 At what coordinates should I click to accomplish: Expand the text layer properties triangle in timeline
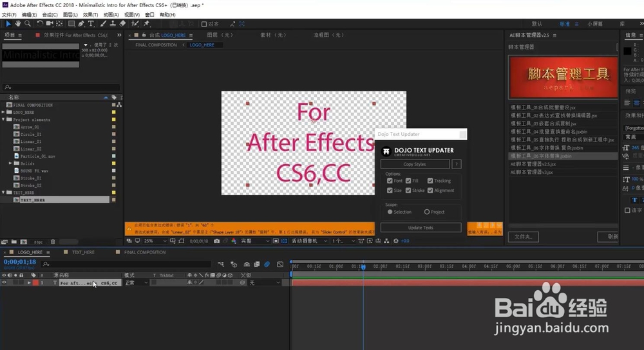pos(29,282)
